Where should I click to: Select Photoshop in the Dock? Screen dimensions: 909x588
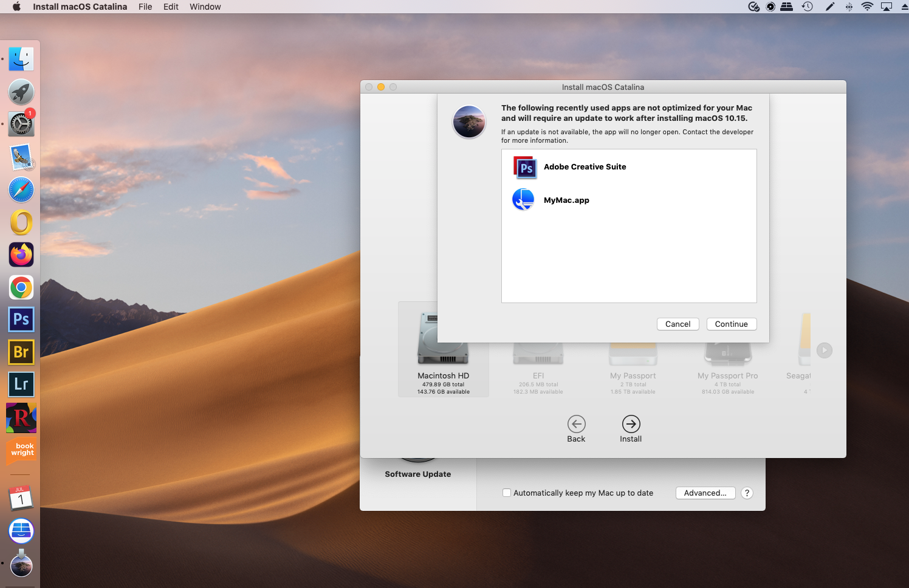click(21, 319)
